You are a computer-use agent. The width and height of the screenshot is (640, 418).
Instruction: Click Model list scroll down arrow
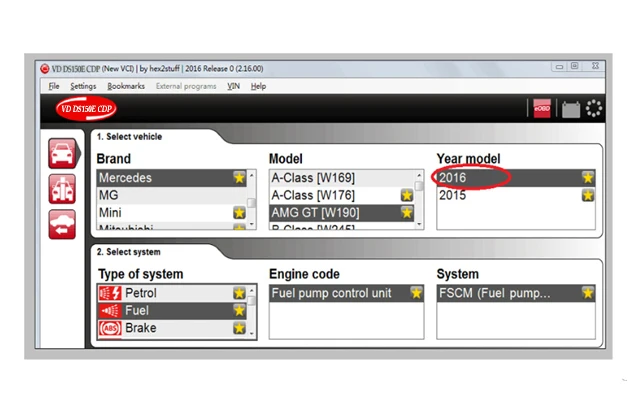click(419, 224)
